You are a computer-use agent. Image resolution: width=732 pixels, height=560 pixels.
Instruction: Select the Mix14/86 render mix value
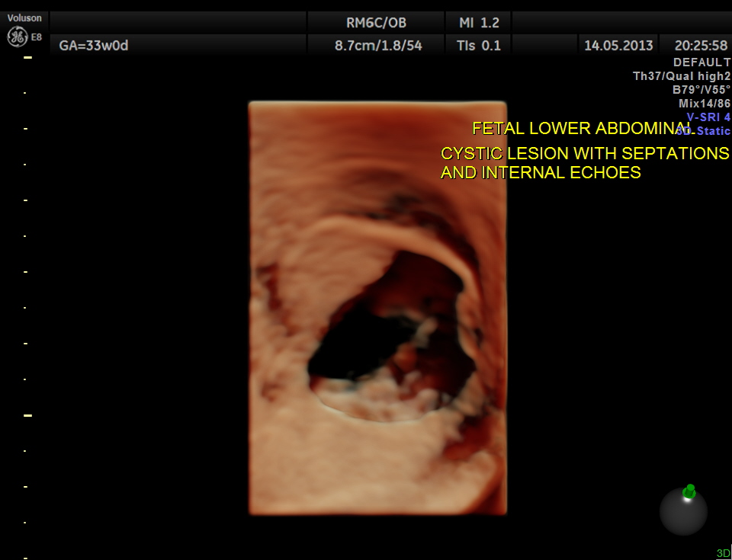pos(704,104)
